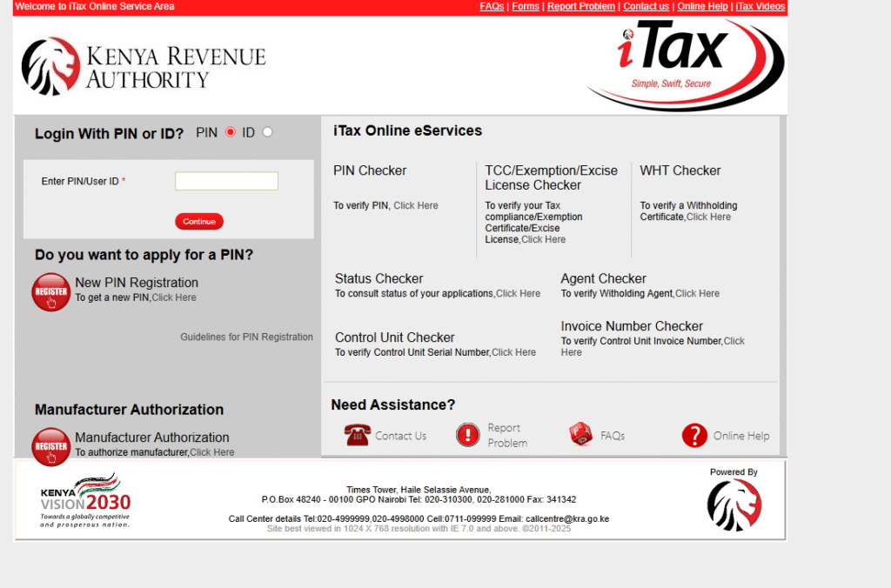Open the Report Problem assistance link text
Viewport: 891px width, 588px height.
coord(507,435)
